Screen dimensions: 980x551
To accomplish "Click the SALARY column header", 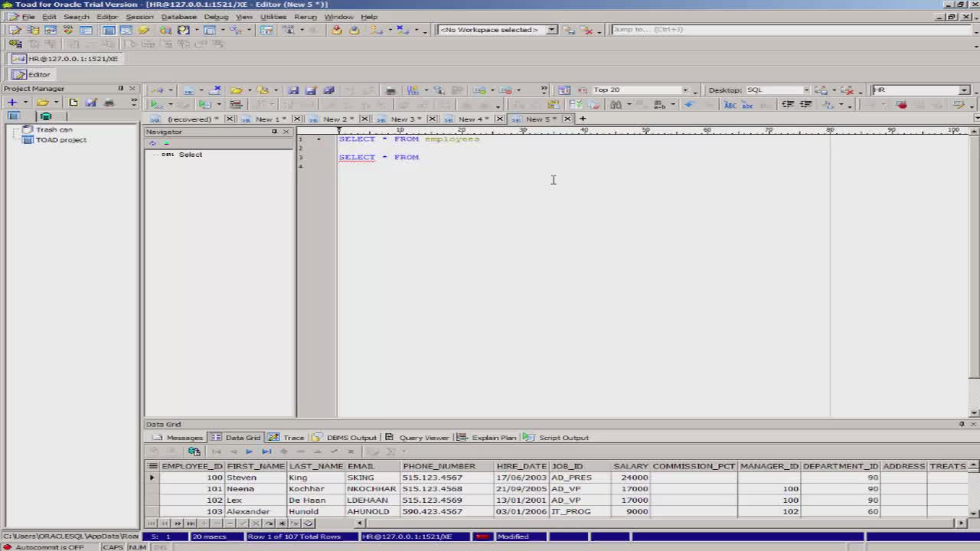I will pyautogui.click(x=630, y=466).
